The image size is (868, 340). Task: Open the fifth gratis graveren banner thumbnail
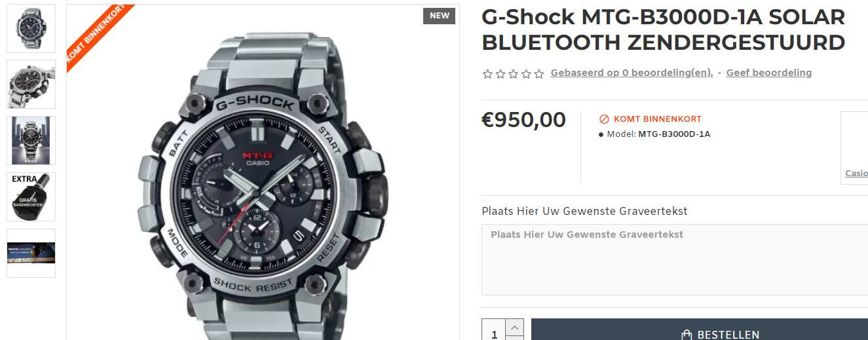tap(31, 253)
